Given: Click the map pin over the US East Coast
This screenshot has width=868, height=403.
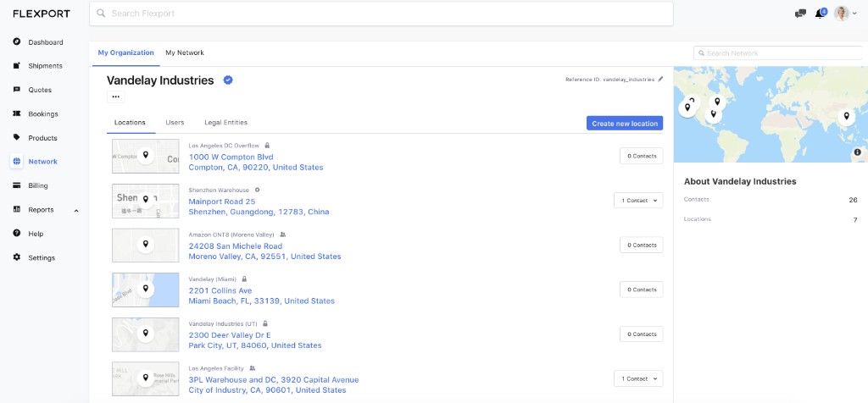Looking at the screenshot, I should pos(717,102).
